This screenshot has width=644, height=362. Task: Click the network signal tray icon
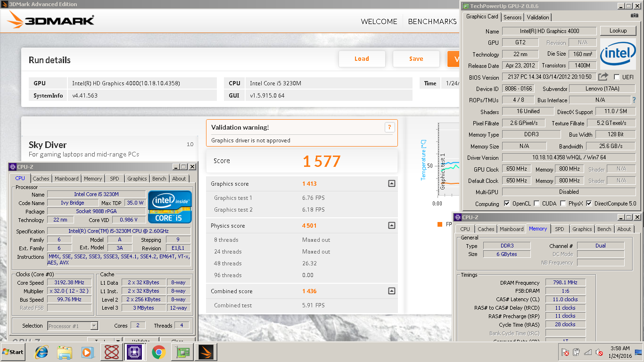click(588, 352)
